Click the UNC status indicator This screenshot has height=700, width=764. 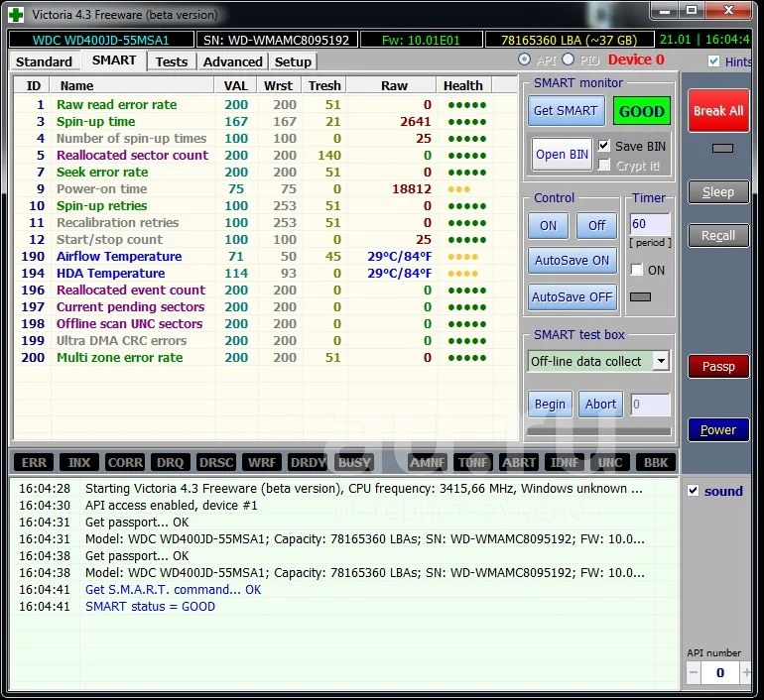[610, 462]
